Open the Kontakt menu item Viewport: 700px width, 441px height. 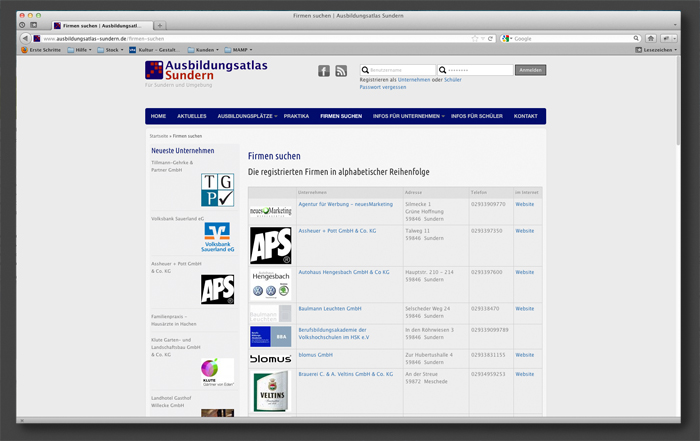tap(525, 116)
